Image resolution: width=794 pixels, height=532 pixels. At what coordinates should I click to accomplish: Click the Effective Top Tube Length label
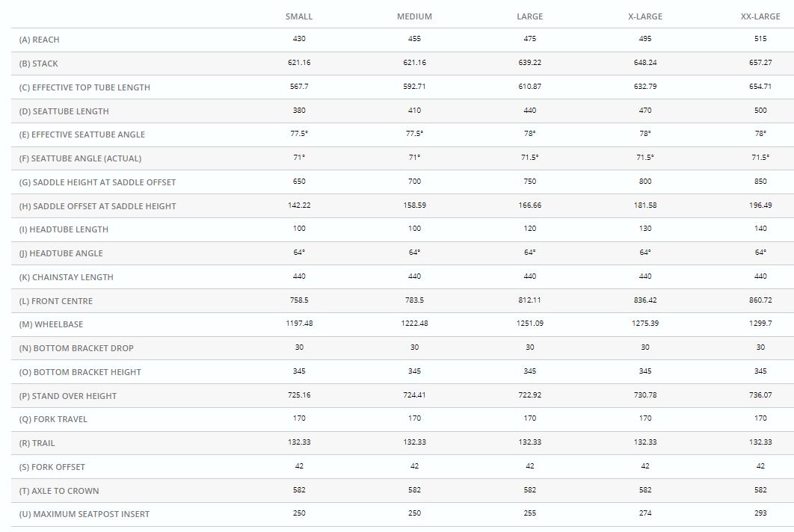coord(84,87)
